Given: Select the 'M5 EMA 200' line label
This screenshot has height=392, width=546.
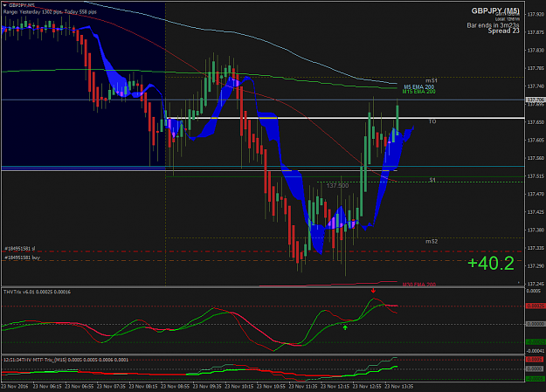Looking at the screenshot, I should click(x=419, y=86).
